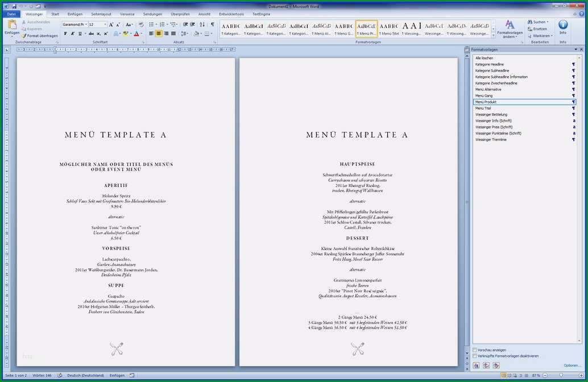
Task: Click the Kopieren copy command
Action: click(x=32, y=29)
